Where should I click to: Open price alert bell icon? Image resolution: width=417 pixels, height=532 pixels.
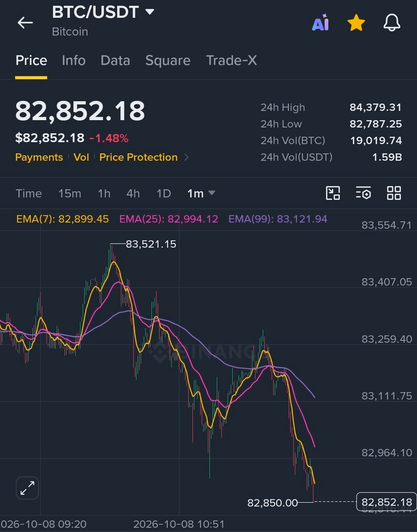391,23
